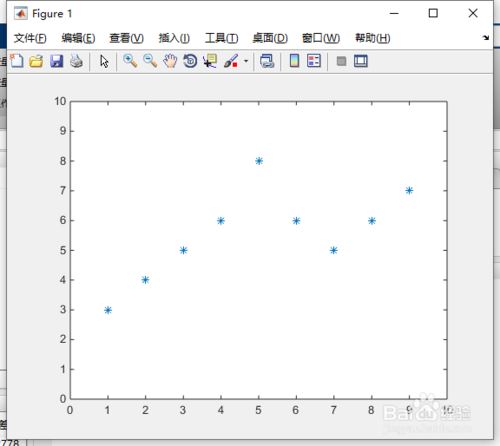Save the figure with the floppy disk icon

point(57,61)
